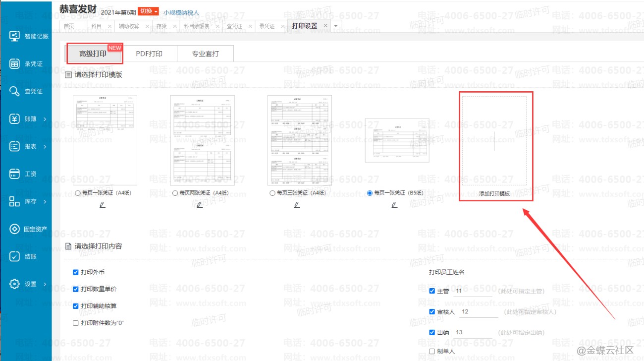
Task: Uncheck the 打印外币 checkbox
Action: click(76, 272)
